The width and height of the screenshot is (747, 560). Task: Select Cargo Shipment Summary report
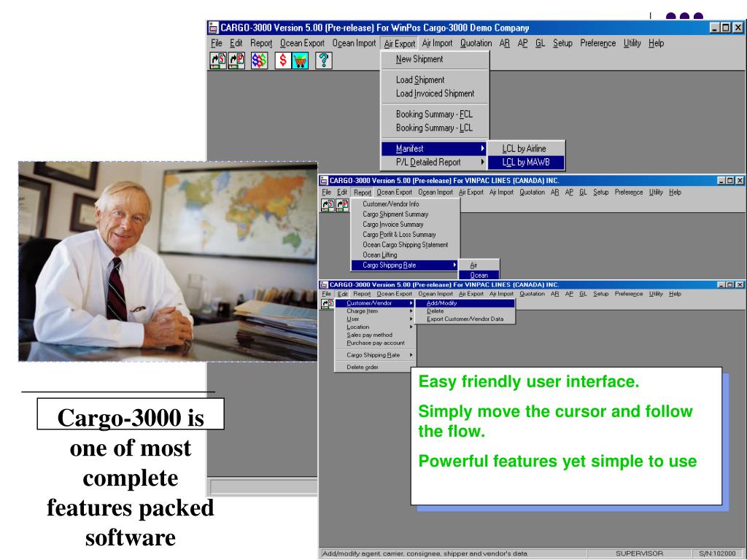pyautogui.click(x=405, y=214)
